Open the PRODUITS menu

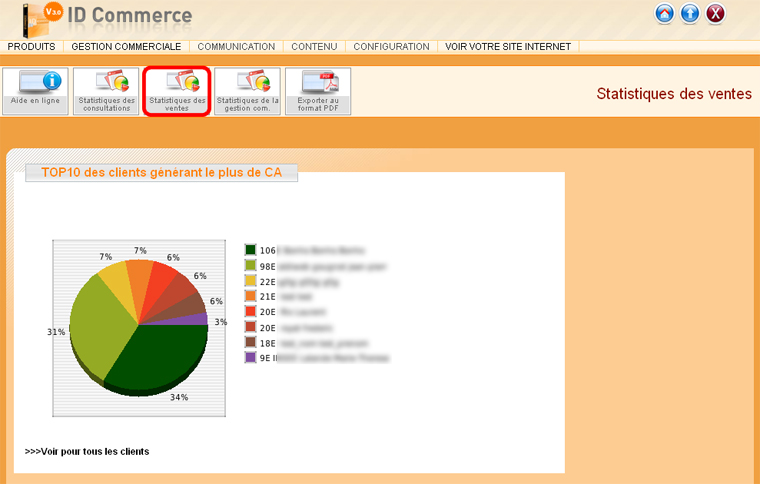pyautogui.click(x=32, y=47)
